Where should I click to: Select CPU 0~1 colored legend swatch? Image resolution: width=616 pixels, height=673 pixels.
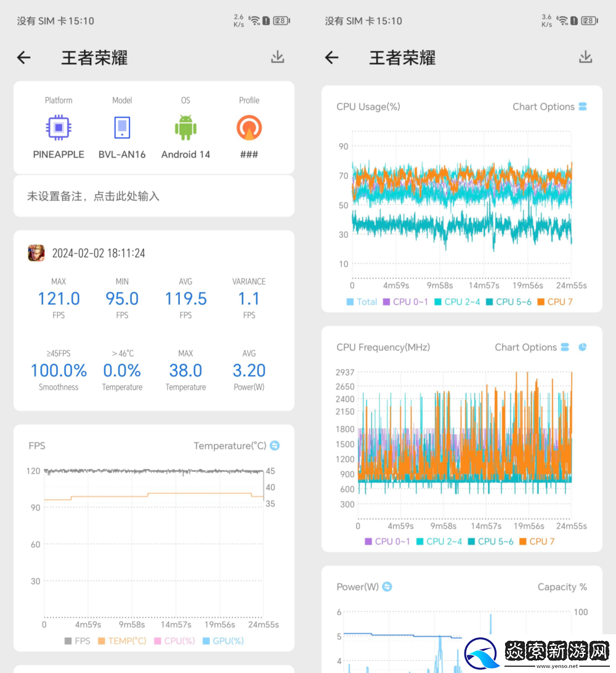387,302
